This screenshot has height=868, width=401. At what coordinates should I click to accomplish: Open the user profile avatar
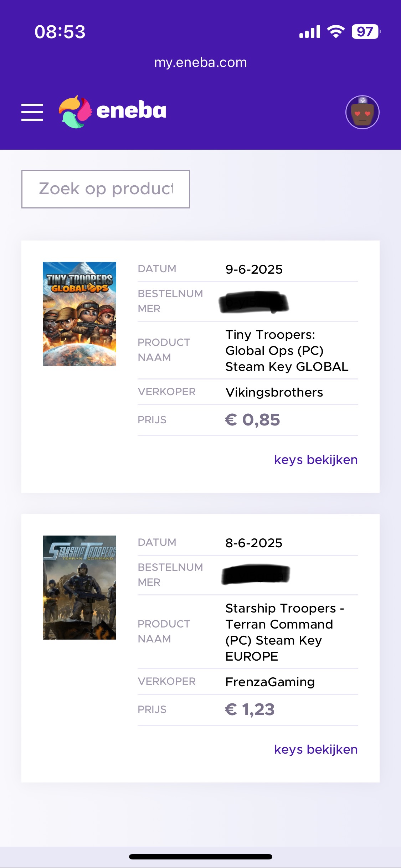(362, 112)
